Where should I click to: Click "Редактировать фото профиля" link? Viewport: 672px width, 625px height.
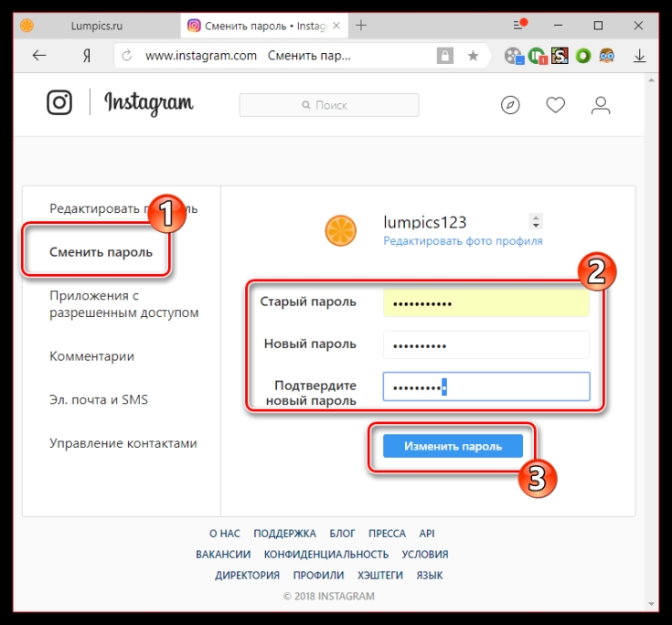pyautogui.click(x=463, y=240)
